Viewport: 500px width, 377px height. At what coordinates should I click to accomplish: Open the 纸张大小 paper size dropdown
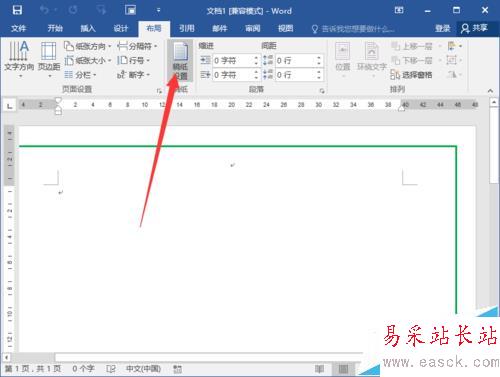[x=88, y=60]
